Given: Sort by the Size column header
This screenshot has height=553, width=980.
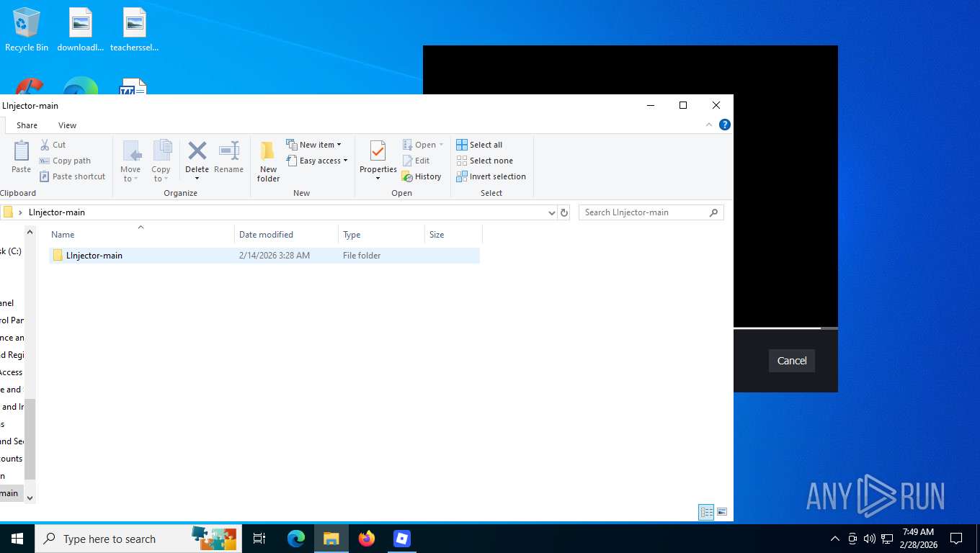Looking at the screenshot, I should pos(453,235).
